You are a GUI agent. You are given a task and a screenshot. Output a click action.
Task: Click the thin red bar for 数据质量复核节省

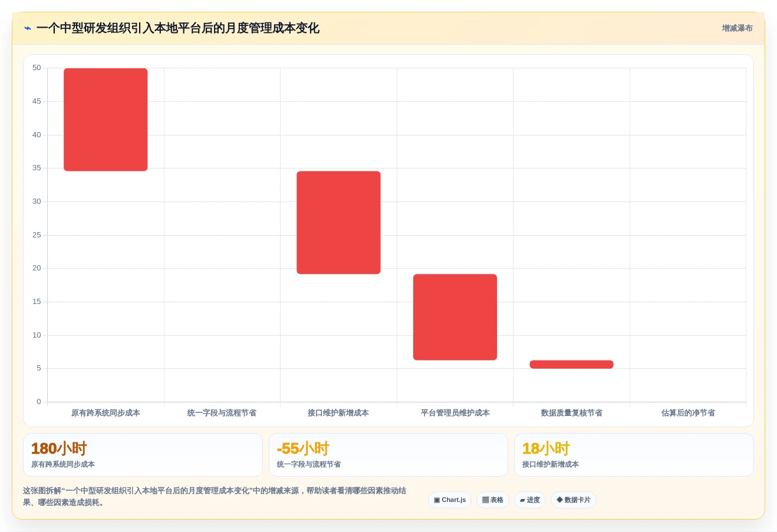point(571,364)
